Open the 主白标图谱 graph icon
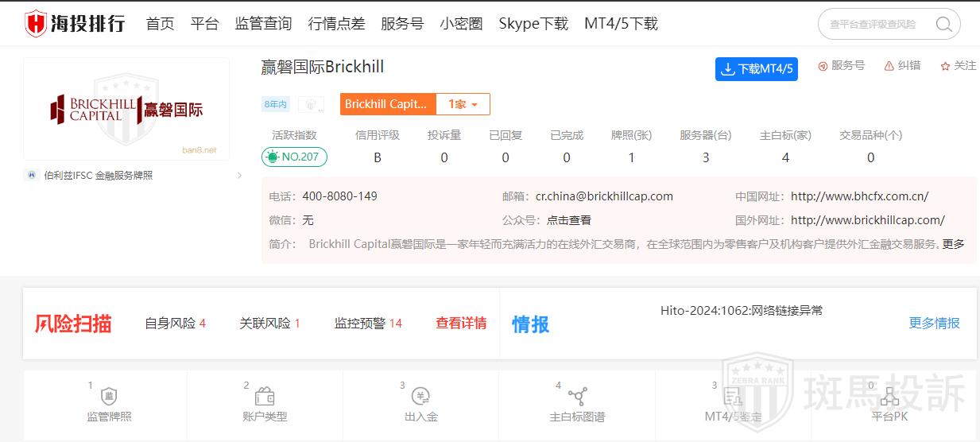The width and height of the screenshot is (980, 442). [577, 396]
